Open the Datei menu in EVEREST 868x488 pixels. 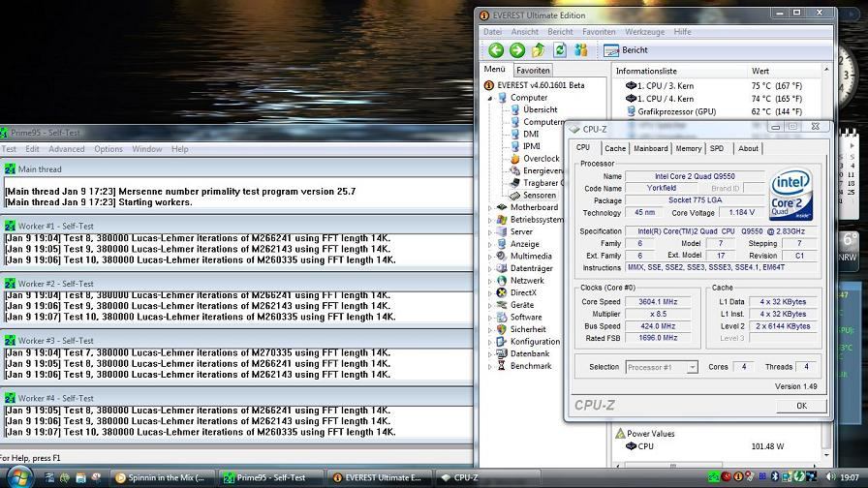pos(492,32)
